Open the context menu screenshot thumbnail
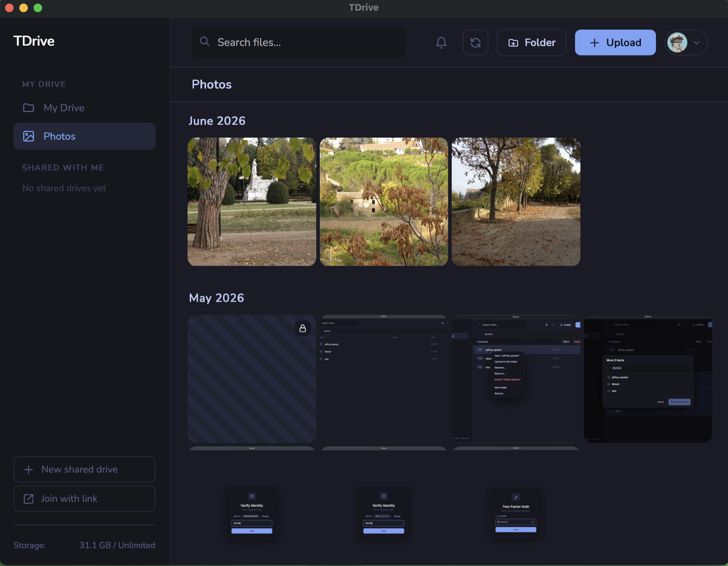Screen dimensions: 728x566 click(516, 379)
